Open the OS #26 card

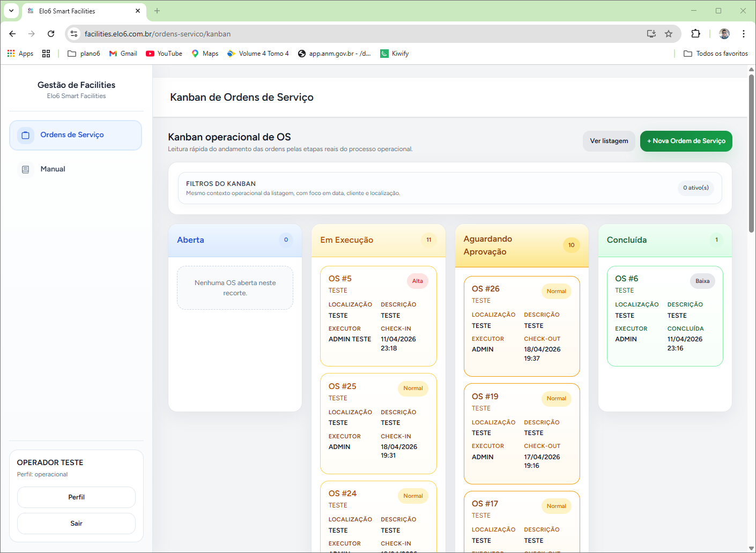[x=522, y=326]
